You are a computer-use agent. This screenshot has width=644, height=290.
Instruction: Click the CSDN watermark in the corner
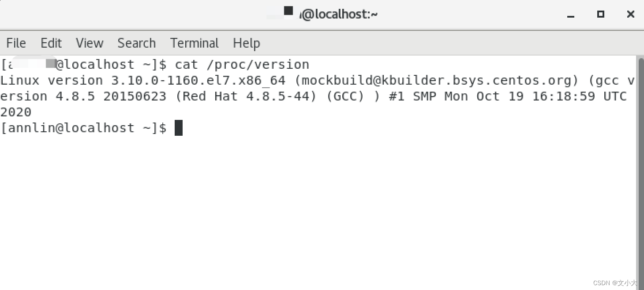coord(615,283)
